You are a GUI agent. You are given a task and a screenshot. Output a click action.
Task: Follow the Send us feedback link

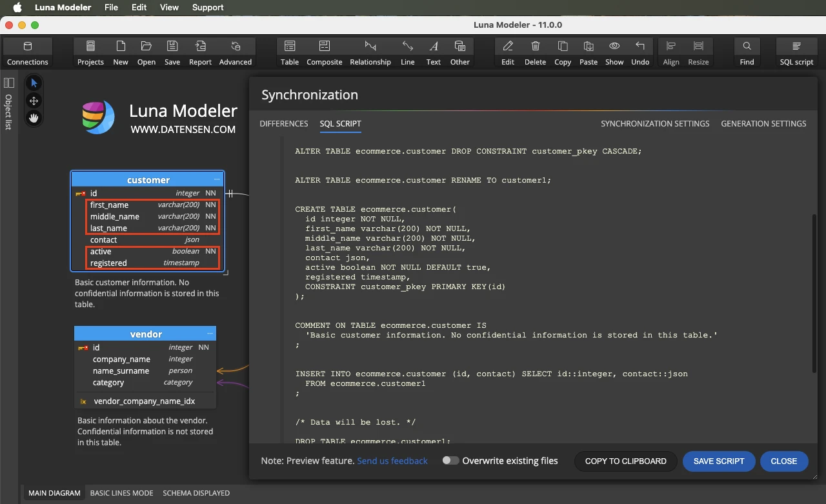point(392,461)
